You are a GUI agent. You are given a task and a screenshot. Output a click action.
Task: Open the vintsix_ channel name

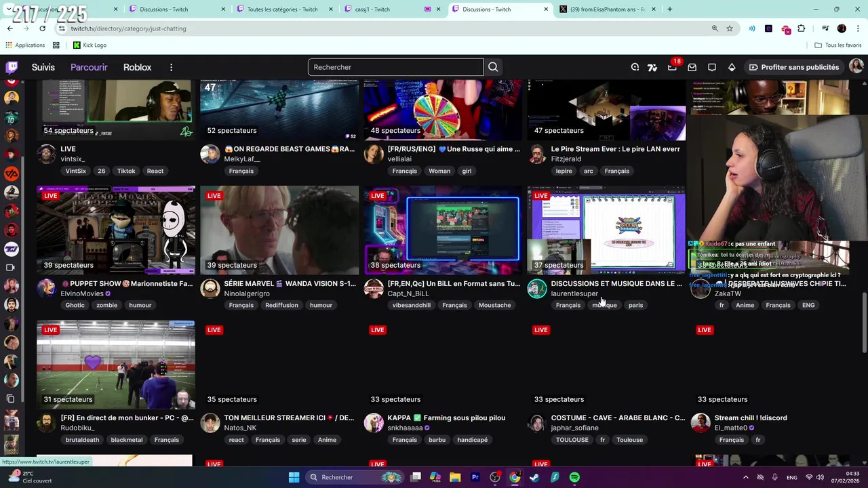73,159
